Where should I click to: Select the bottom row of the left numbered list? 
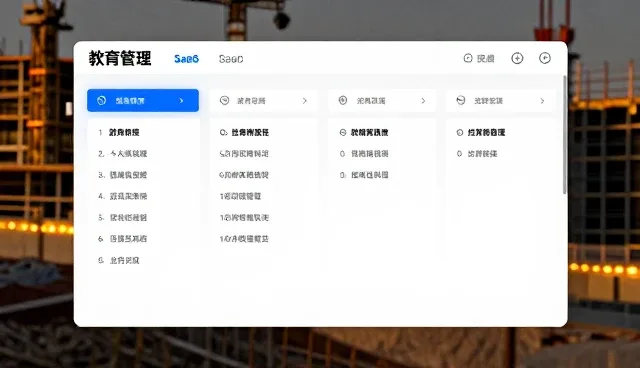pyautogui.click(x=119, y=260)
